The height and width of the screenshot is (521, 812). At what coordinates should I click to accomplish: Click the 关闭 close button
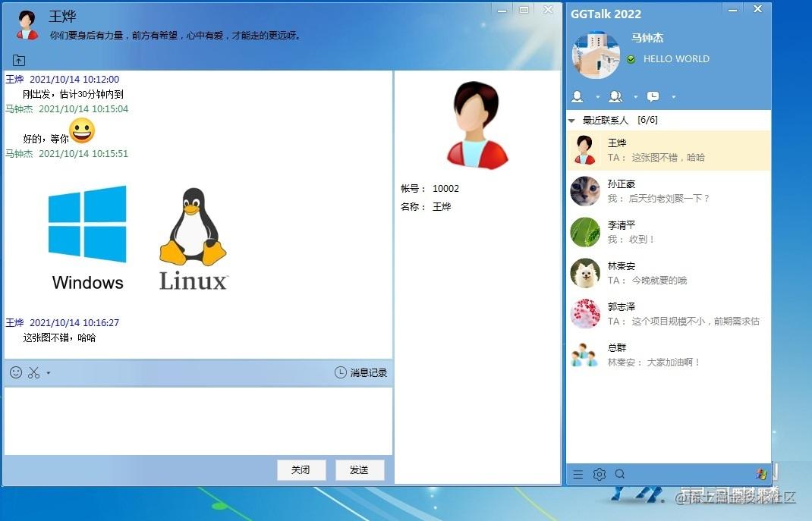point(301,469)
